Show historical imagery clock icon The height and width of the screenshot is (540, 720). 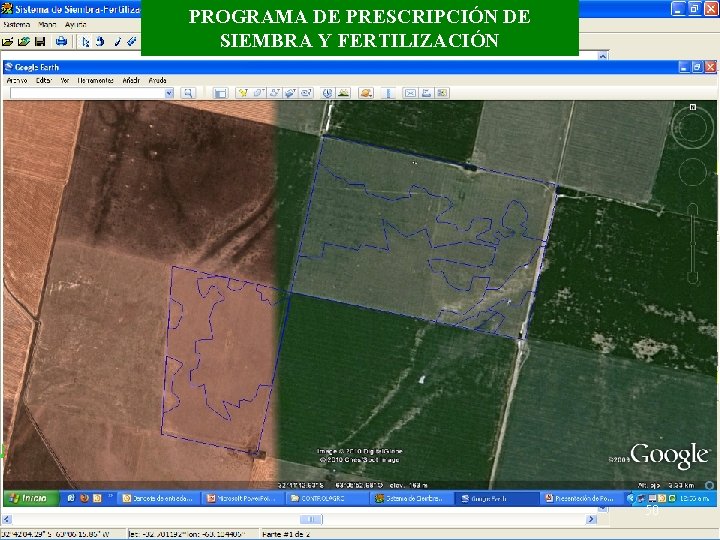[327, 93]
